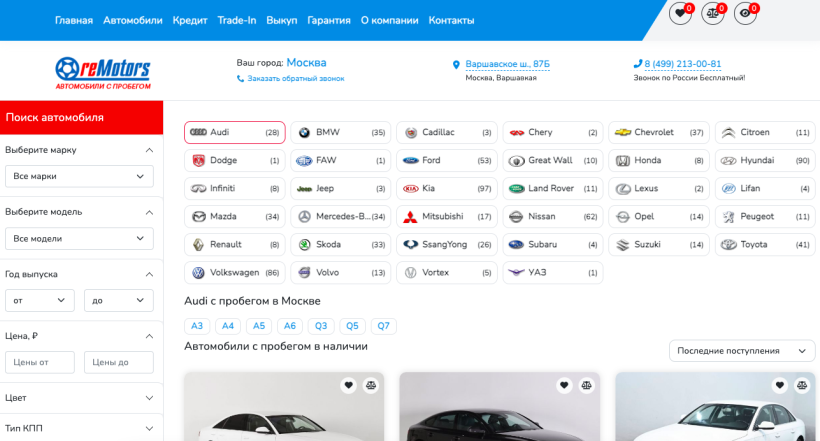The height and width of the screenshot is (441, 820).
Task: Open the Hyundai brand tile
Action: coord(765,161)
